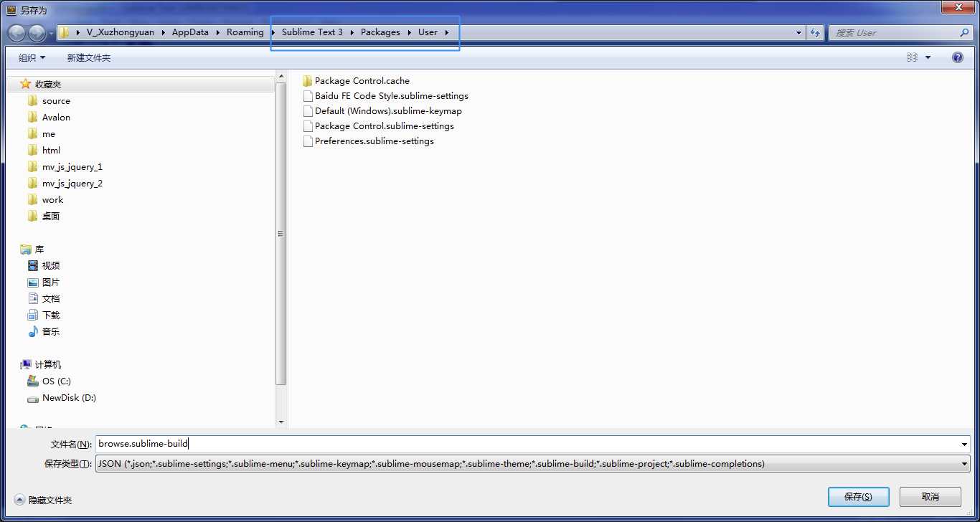Select Roaming in the breadcrumb path
The width and height of the screenshot is (980, 522).
pyautogui.click(x=245, y=32)
